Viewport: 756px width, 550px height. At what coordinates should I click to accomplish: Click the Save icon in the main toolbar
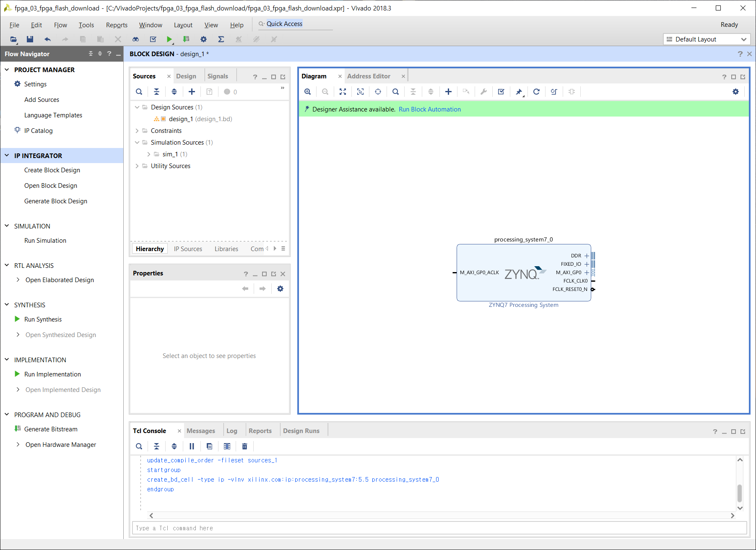tap(30, 39)
